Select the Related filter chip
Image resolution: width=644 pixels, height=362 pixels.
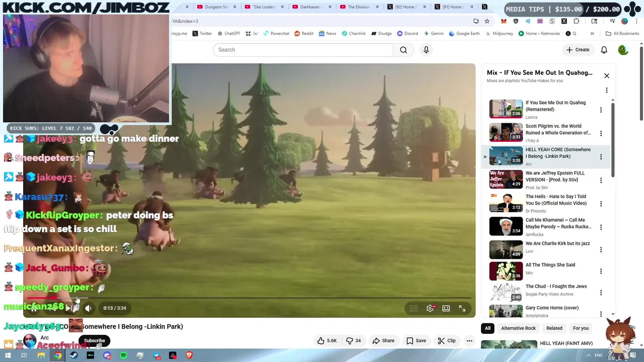[554, 328]
